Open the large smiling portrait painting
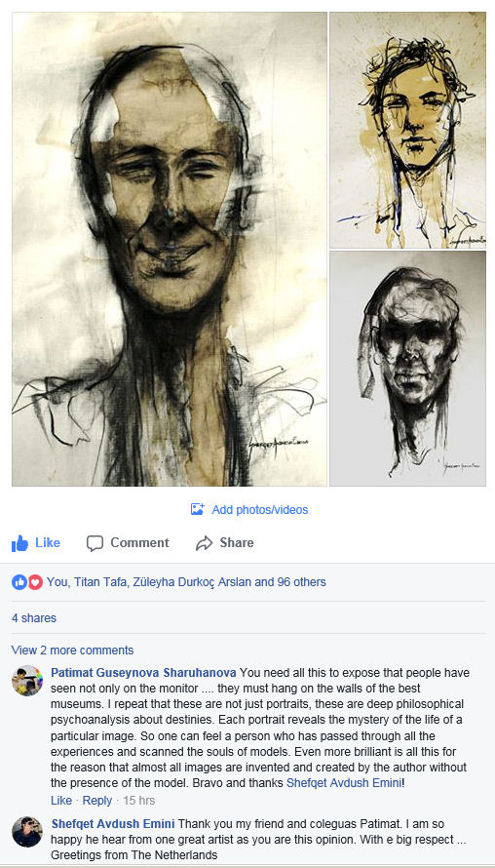Screen dimensions: 495x868 coord(170,249)
